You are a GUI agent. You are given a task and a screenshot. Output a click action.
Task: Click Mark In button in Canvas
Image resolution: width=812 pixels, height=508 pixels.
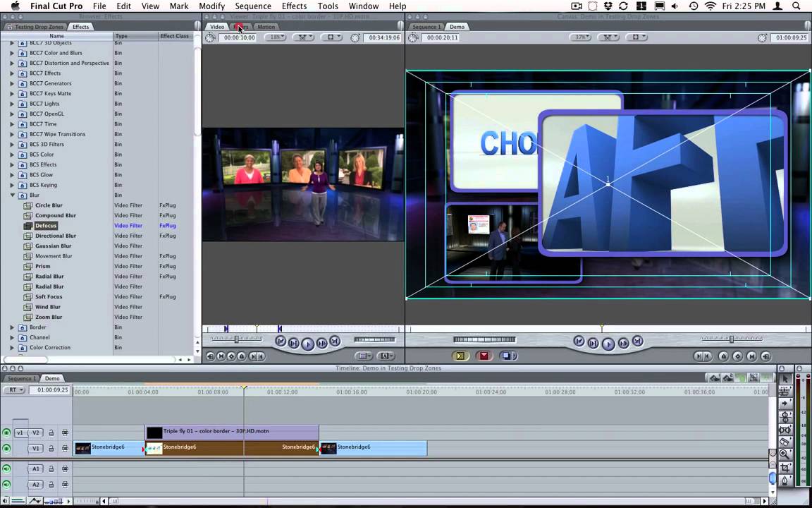point(700,356)
